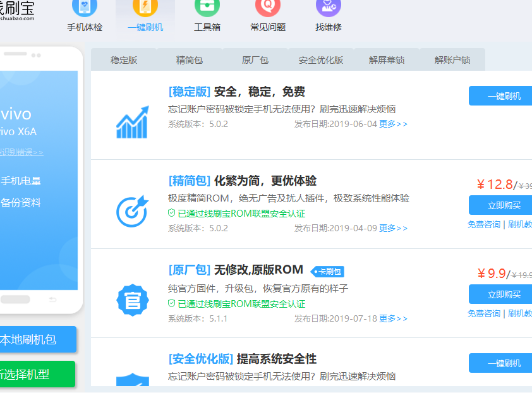Screen dimensions: 532x393
Task: Click the green 选择机型 button
Action: [x=37, y=374]
